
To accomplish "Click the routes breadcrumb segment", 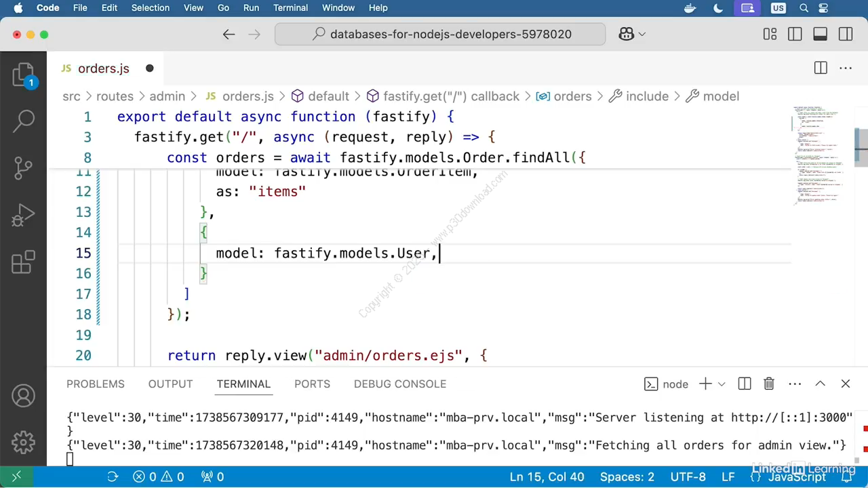I will coord(115,96).
